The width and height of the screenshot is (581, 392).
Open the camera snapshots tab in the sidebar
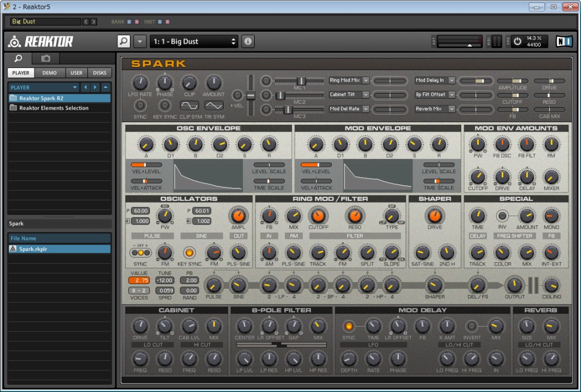45,58
